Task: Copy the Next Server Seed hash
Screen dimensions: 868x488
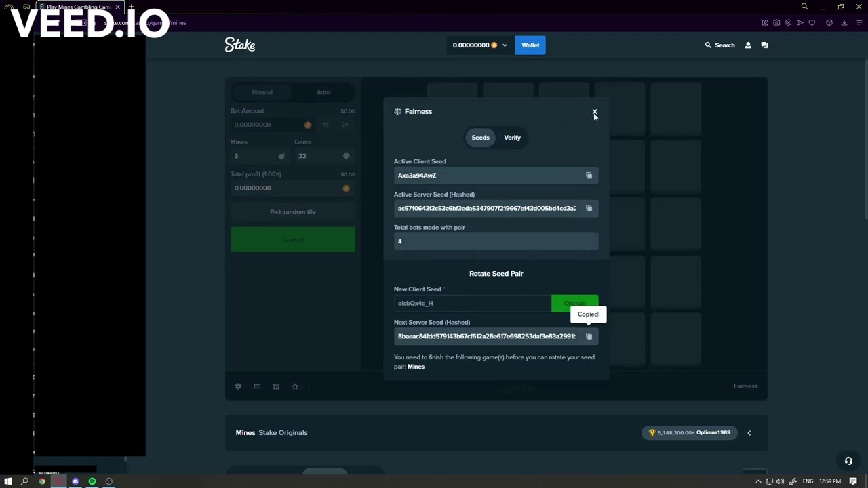Action: 589,336
